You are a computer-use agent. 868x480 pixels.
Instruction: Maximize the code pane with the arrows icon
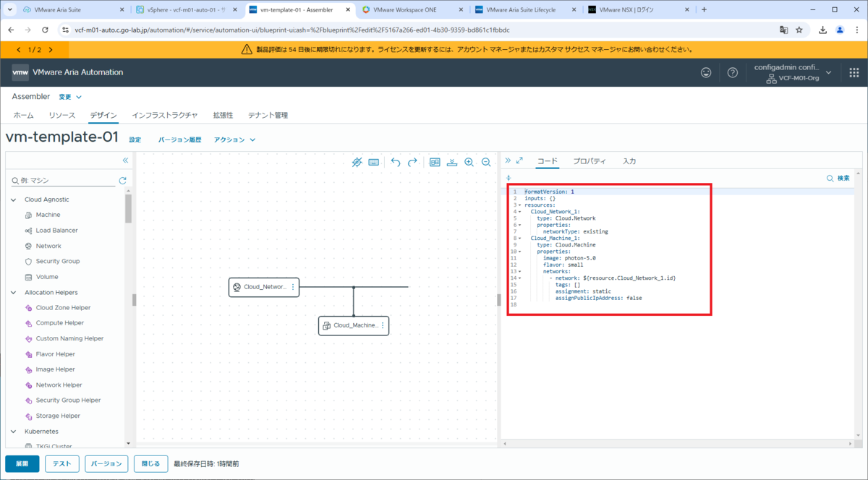point(519,160)
